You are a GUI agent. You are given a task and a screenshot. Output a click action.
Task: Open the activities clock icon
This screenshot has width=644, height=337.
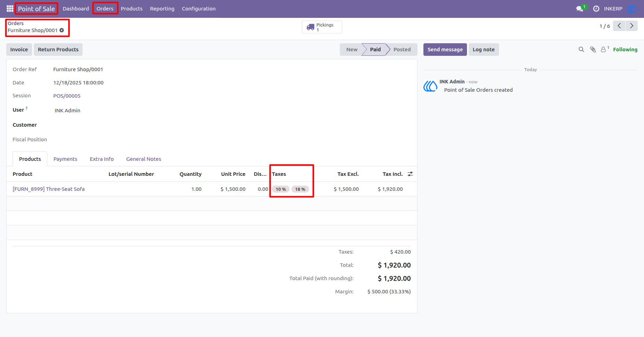click(x=596, y=8)
